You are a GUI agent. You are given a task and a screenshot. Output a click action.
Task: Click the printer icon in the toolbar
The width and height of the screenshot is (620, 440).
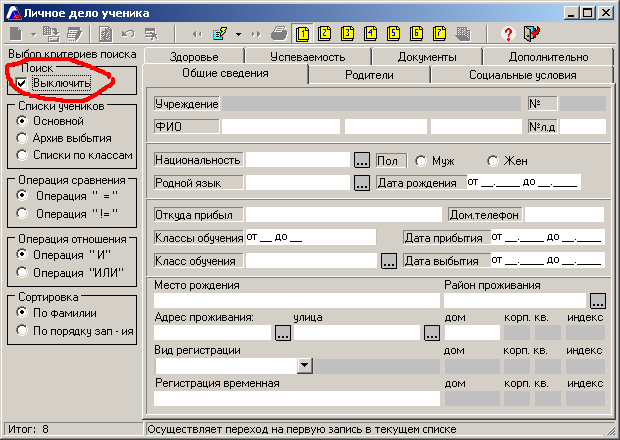click(x=279, y=34)
